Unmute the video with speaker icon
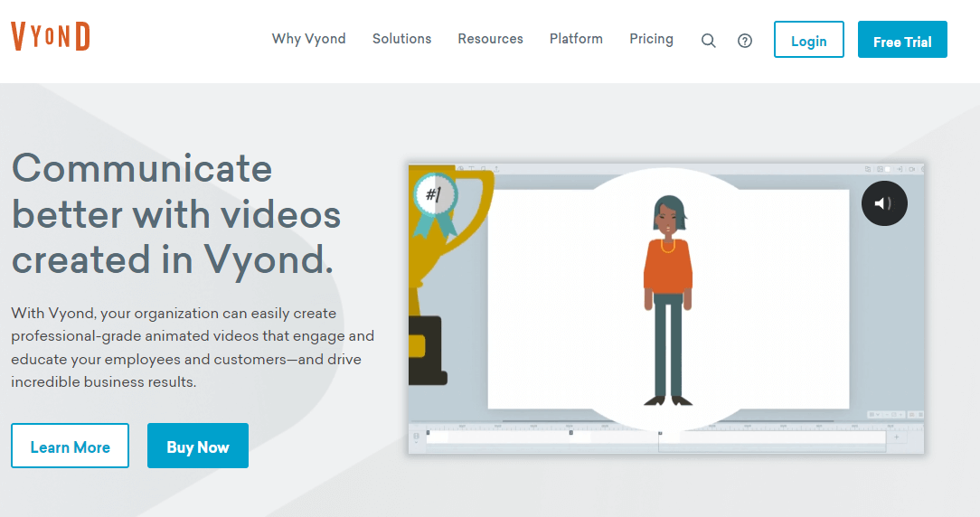Screen dimensions: 980x517 tap(884, 203)
